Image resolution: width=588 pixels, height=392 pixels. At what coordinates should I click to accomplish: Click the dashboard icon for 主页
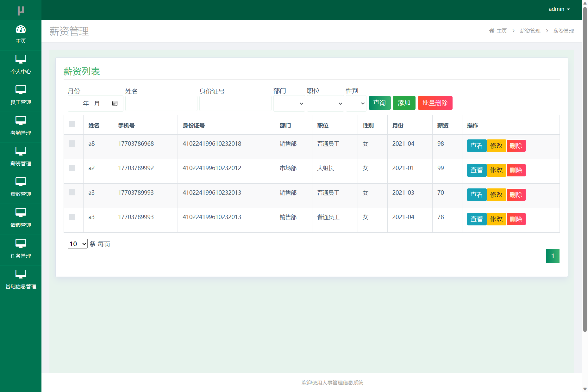click(21, 29)
